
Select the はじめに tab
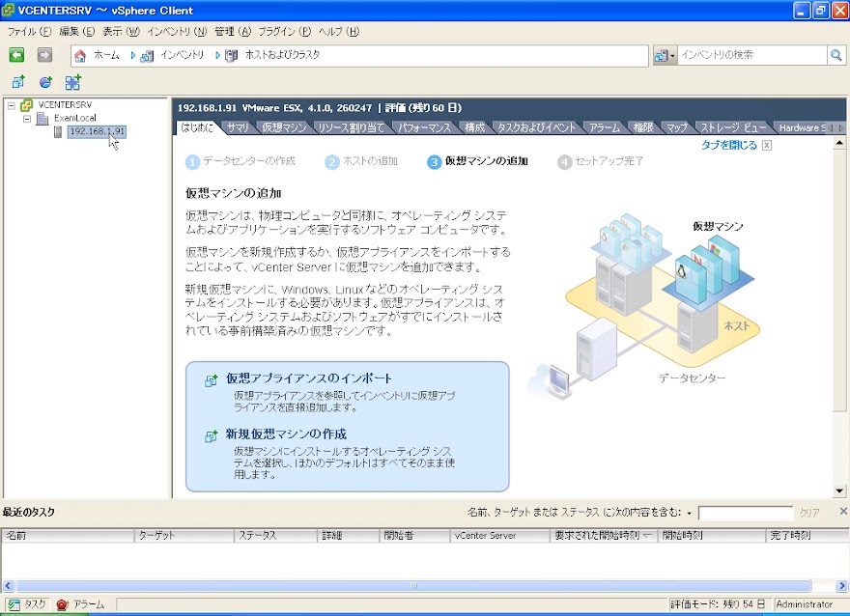click(196, 127)
